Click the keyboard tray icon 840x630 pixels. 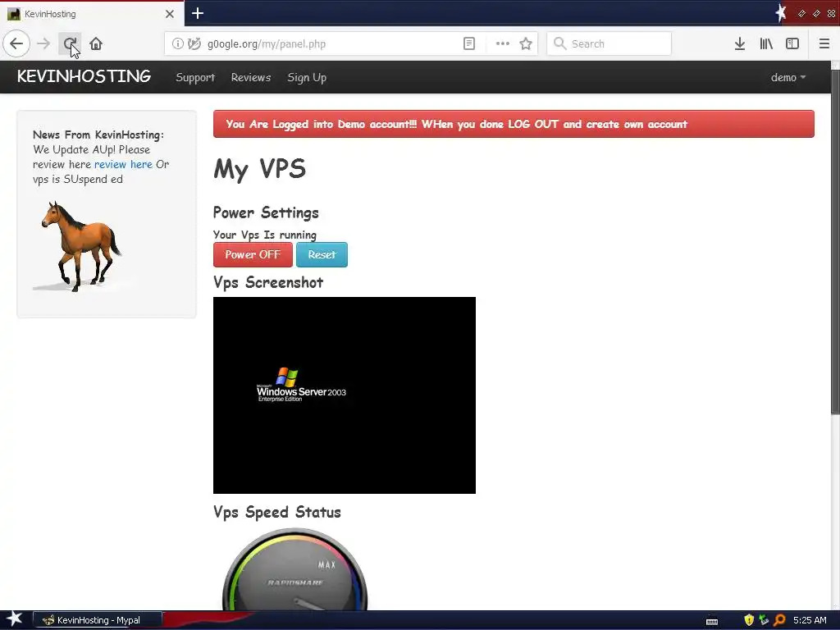712,621
